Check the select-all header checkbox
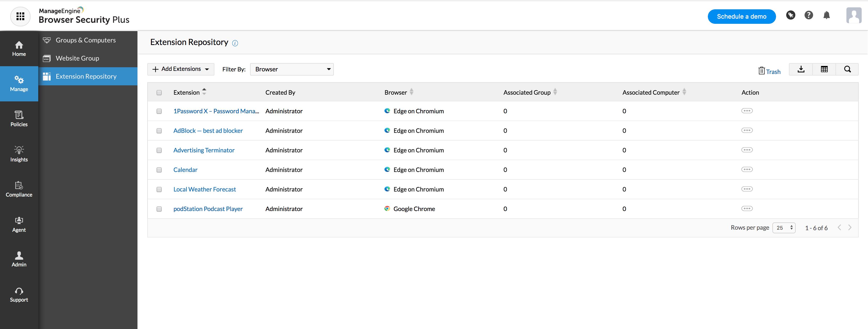This screenshot has height=329, width=868. point(159,93)
